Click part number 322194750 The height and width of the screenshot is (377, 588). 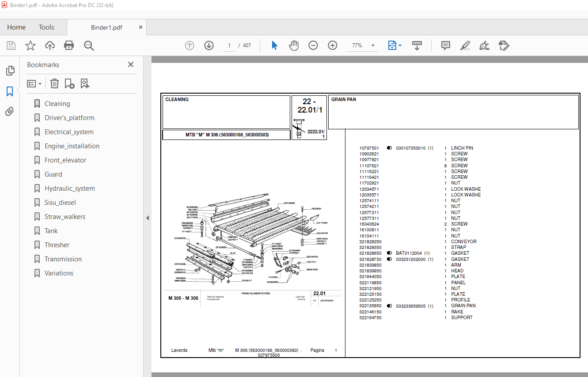[370, 317]
